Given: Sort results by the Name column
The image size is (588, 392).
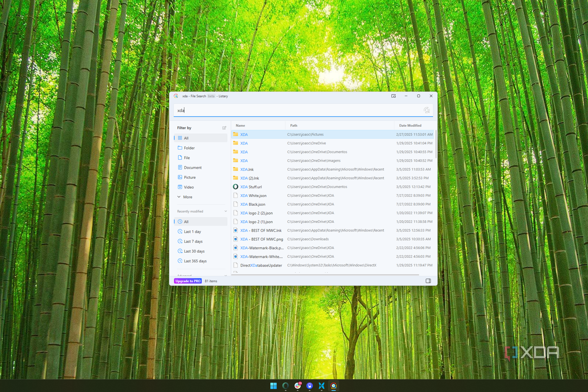Looking at the screenshot, I should click(258, 125).
